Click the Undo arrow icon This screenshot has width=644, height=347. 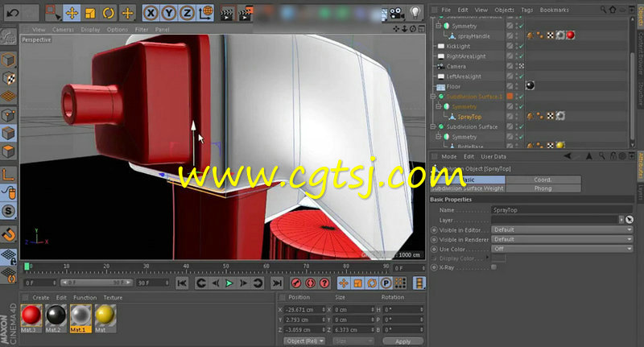[13, 13]
